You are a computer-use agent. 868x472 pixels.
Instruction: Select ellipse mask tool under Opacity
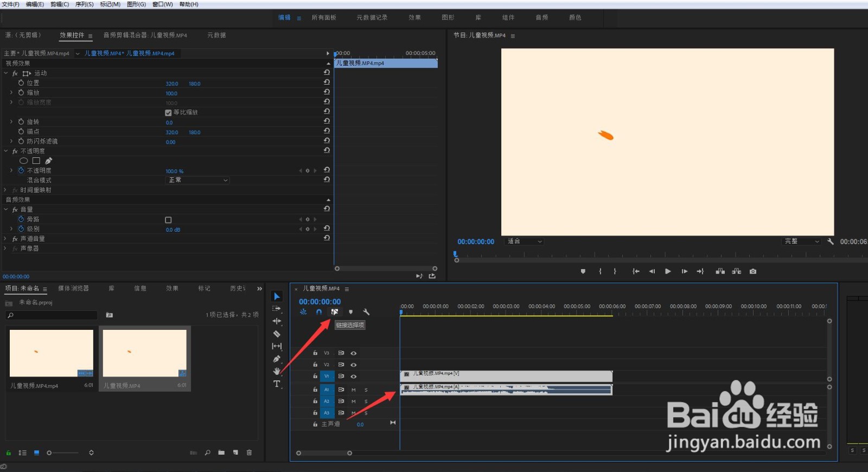pos(23,161)
